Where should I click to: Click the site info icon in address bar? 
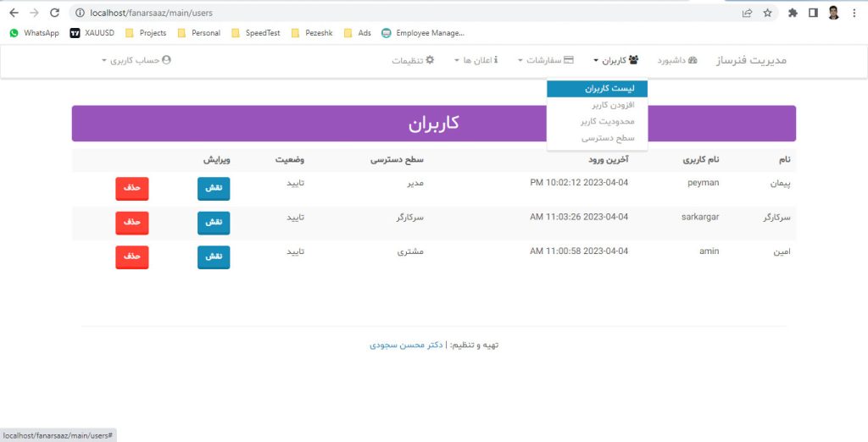(80, 13)
